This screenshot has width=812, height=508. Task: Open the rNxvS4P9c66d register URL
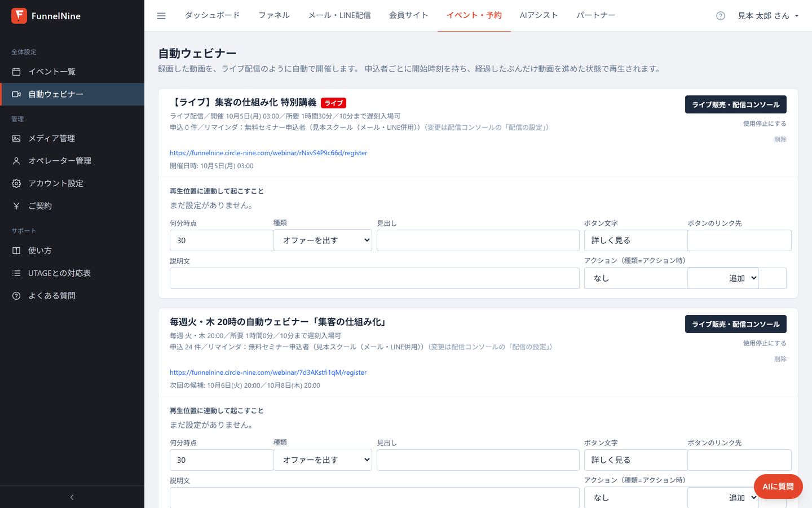[268, 153]
